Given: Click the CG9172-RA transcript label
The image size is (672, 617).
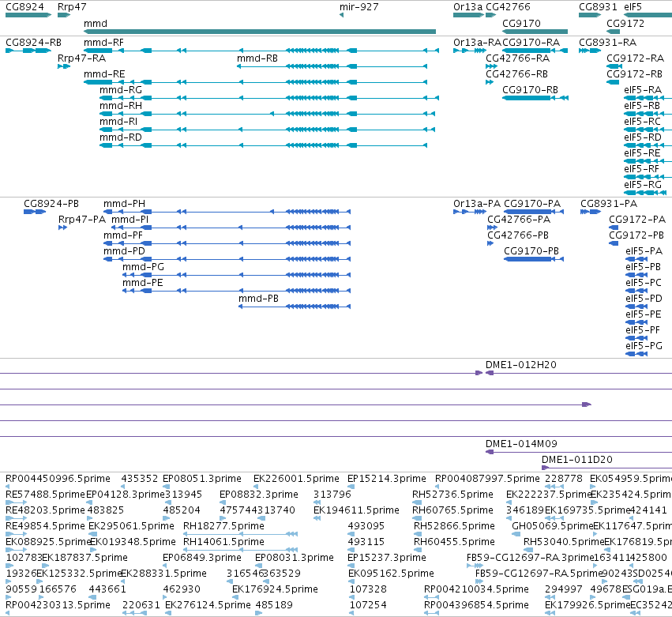Looking at the screenshot, I should [x=635, y=58].
